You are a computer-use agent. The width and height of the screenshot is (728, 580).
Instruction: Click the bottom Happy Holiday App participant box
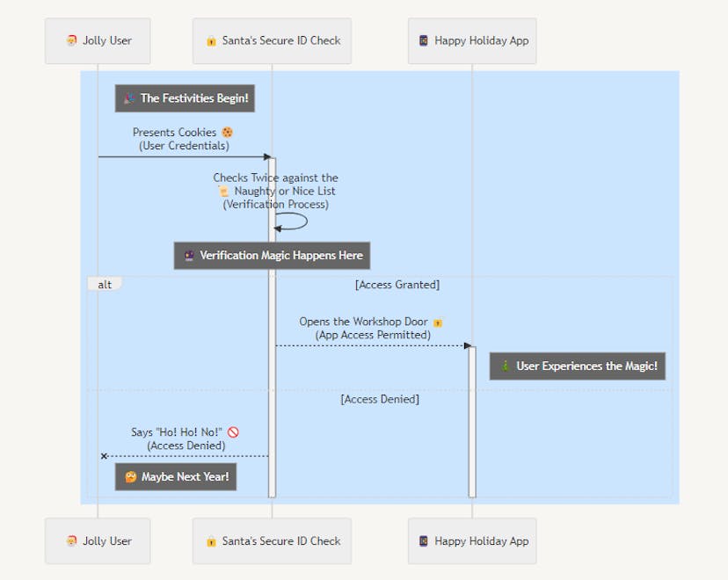point(472,541)
